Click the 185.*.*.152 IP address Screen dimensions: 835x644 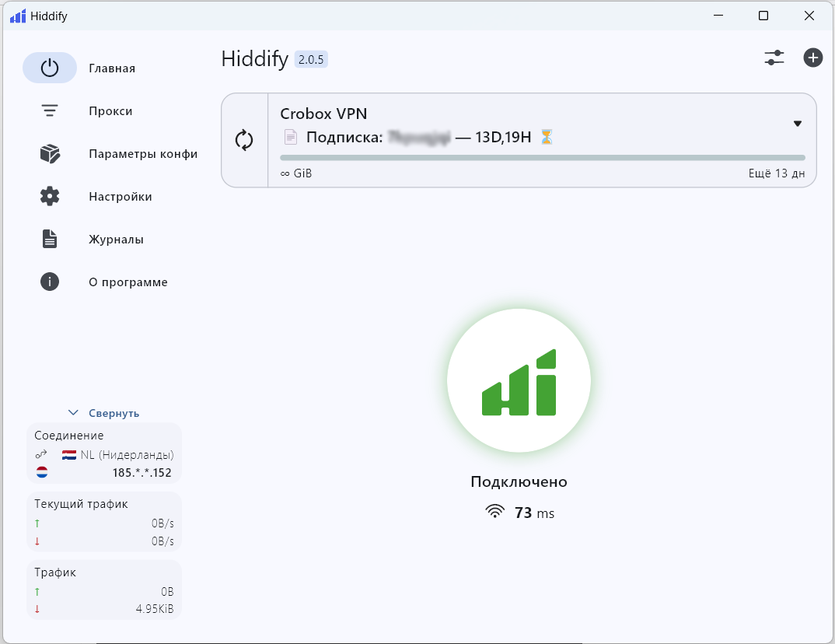click(141, 472)
